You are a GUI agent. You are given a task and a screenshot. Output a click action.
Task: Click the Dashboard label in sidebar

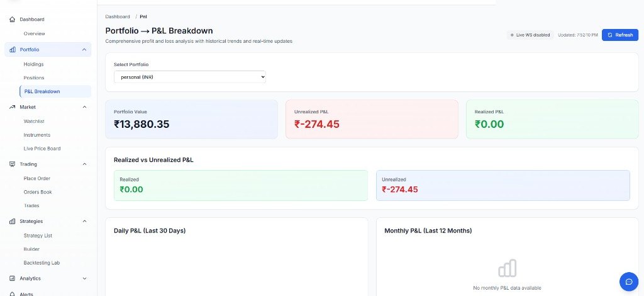click(32, 20)
